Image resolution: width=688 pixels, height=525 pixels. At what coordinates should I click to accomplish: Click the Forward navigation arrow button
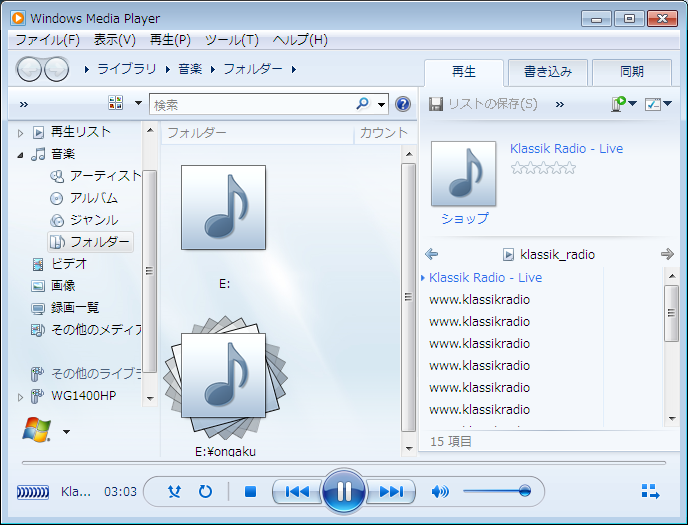tap(57, 69)
